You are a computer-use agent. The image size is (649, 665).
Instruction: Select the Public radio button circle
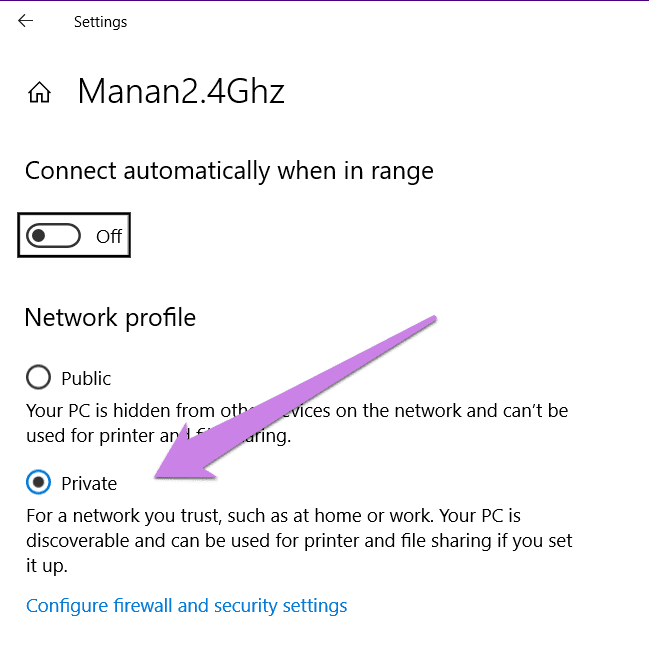[38, 378]
